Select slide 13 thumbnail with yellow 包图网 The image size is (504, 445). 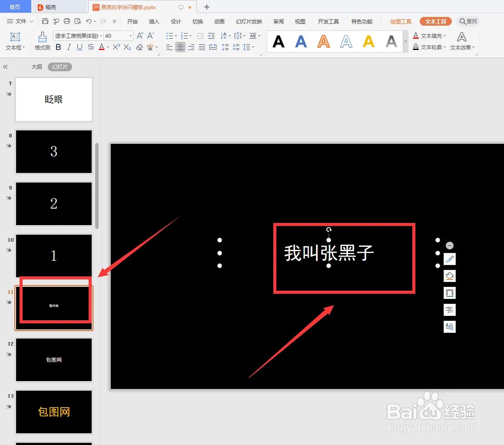(x=54, y=412)
